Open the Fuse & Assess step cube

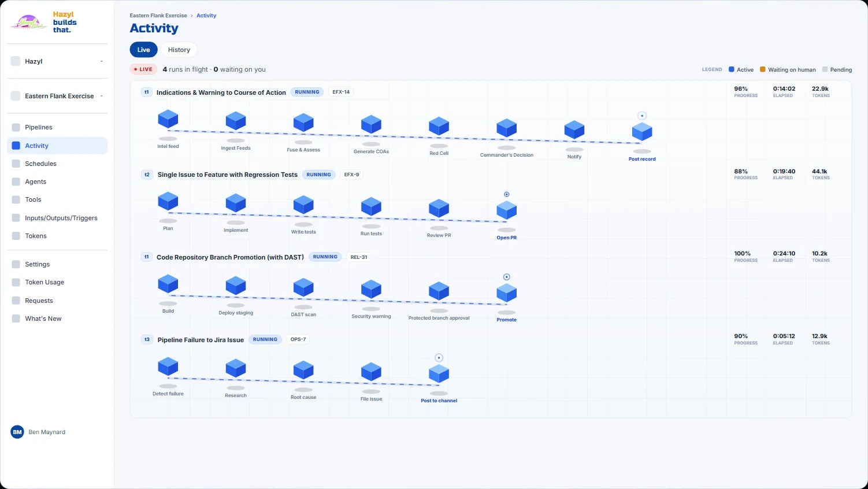point(303,123)
